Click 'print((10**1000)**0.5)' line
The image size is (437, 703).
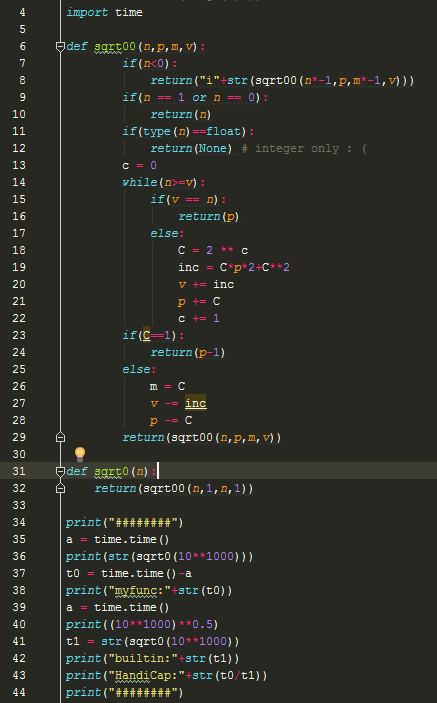click(143, 624)
